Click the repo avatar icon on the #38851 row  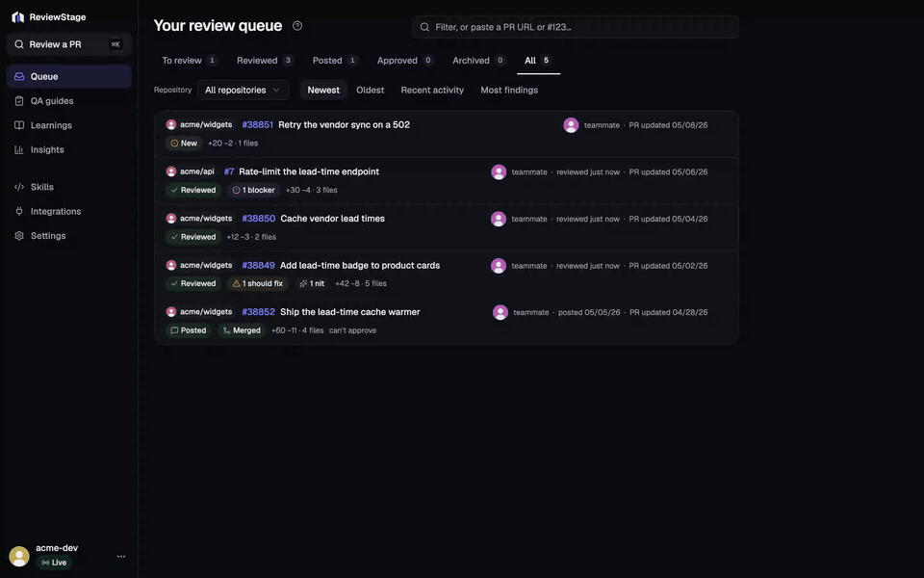point(171,125)
